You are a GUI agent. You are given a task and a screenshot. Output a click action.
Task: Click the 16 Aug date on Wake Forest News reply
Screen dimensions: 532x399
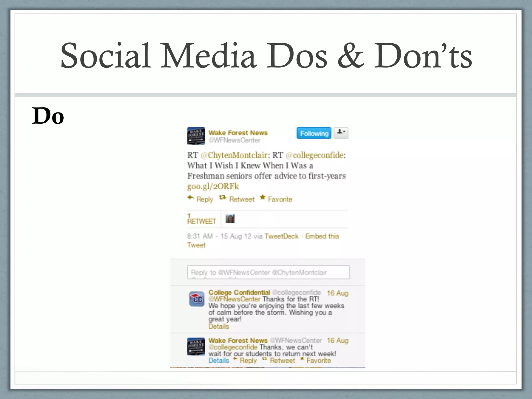337,340
